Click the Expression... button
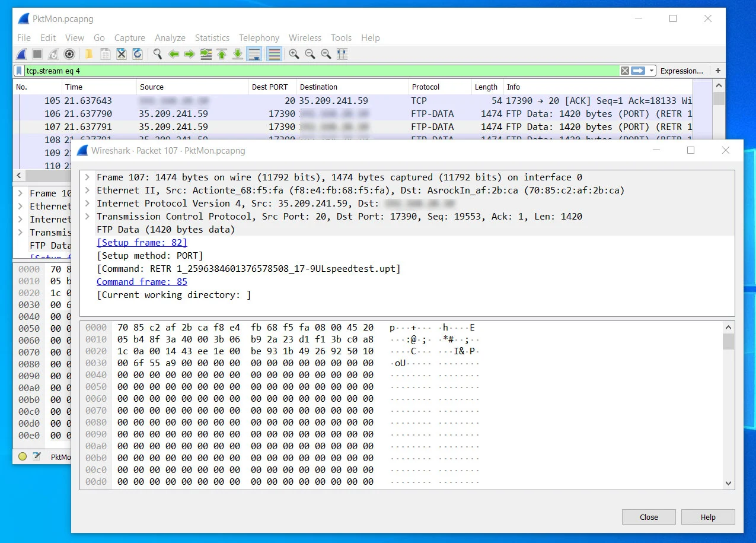Image resolution: width=756 pixels, height=543 pixels. (681, 71)
